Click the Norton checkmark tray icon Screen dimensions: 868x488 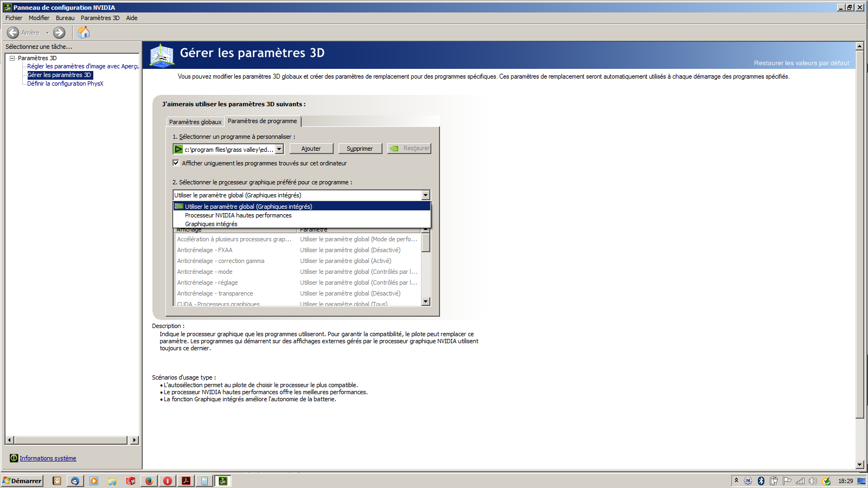(x=826, y=481)
